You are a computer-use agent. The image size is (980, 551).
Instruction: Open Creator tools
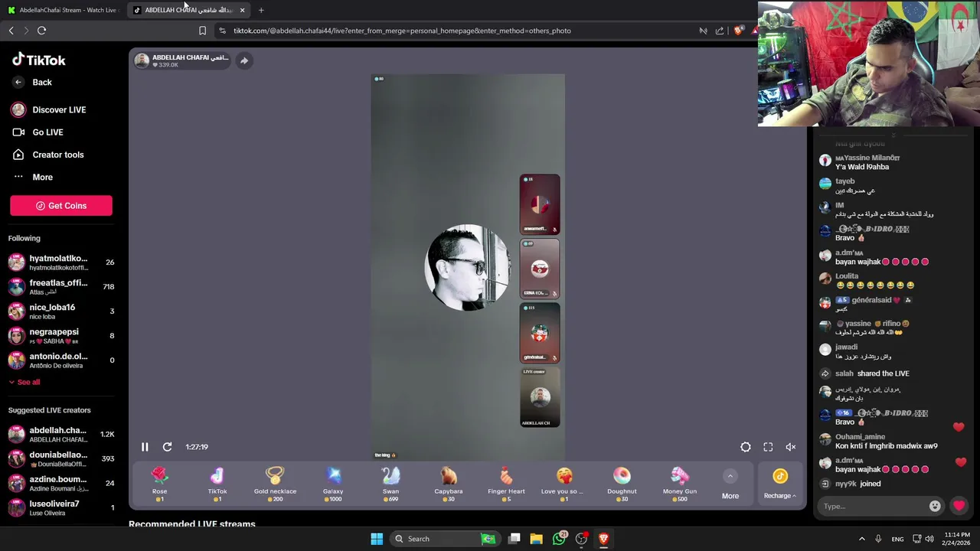click(x=48, y=155)
